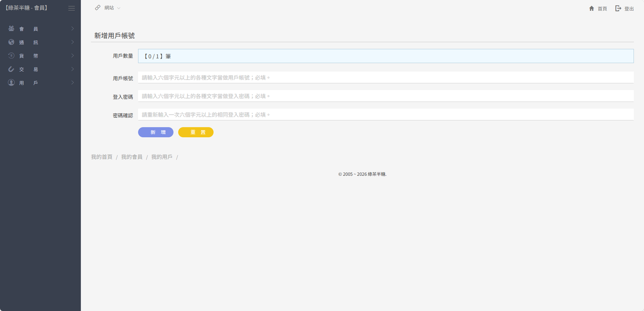Image resolution: width=644 pixels, height=311 pixels.
Task: Expand the 會員 menu chevron
Action: 72,29
